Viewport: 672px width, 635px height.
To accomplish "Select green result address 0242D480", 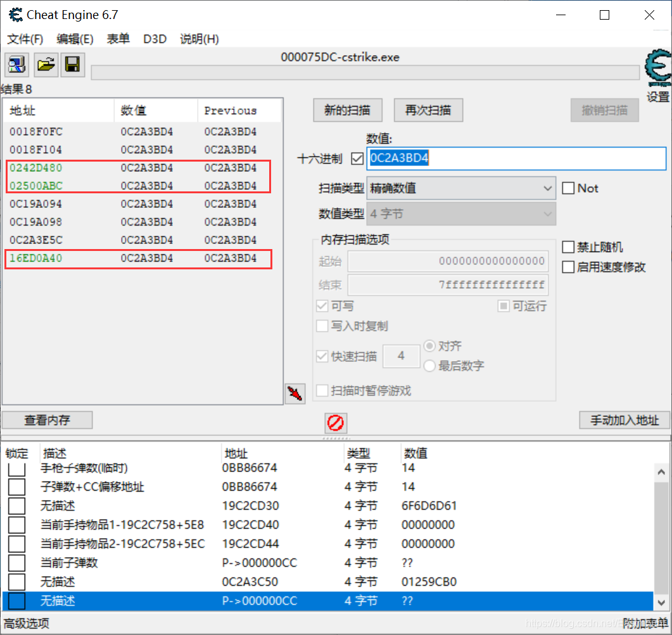I will [36, 168].
